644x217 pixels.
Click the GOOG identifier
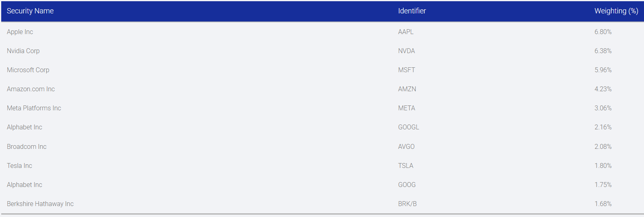pos(407,185)
